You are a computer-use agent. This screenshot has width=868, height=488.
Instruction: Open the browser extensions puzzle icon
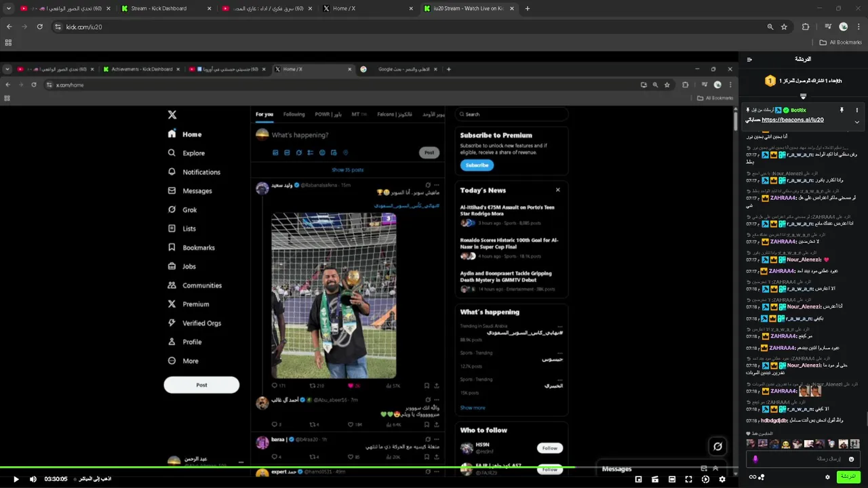806,26
